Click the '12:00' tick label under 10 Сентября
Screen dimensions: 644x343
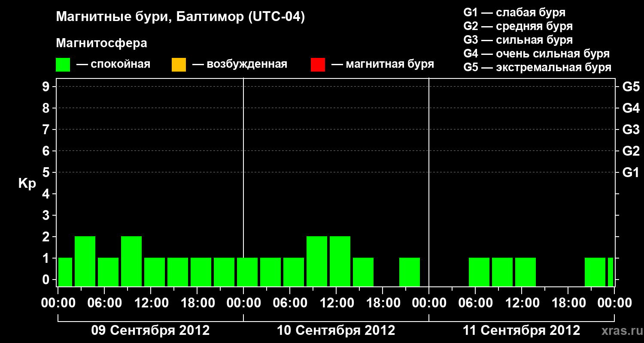[x=336, y=303]
